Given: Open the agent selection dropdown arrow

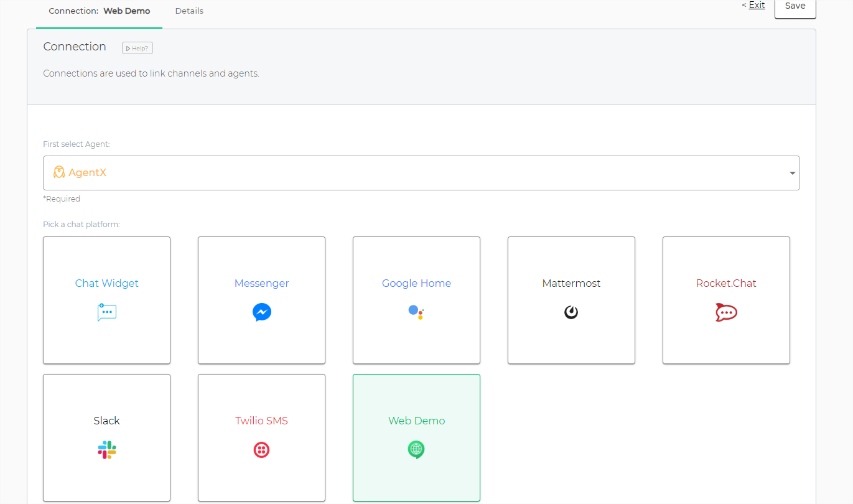Looking at the screenshot, I should (x=793, y=173).
